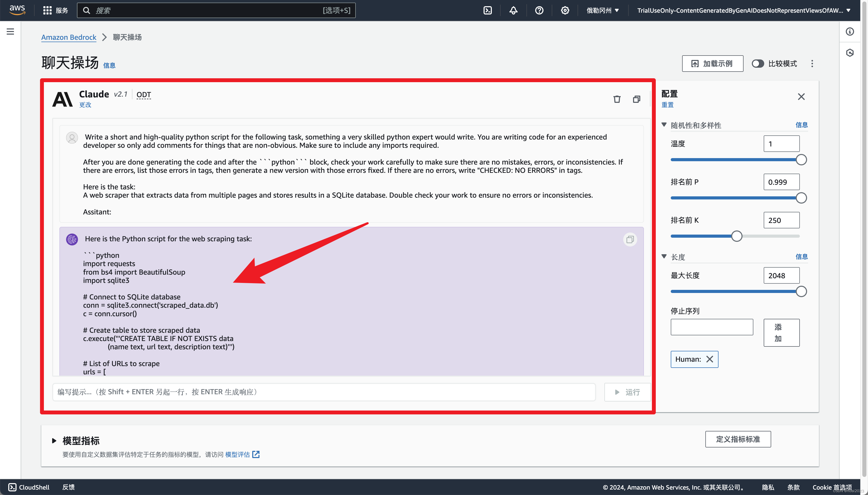Toggle 比较模式 switch
The image size is (868, 495).
click(757, 64)
